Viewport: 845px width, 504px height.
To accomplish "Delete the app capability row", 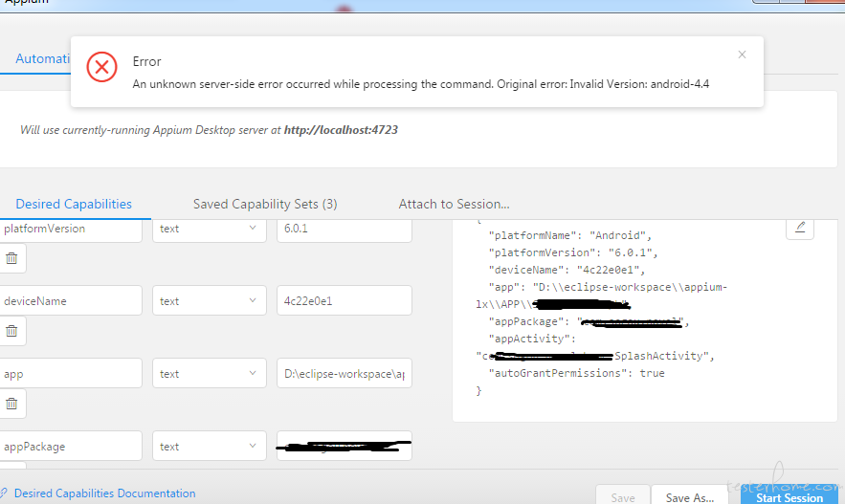I will pos(11,404).
